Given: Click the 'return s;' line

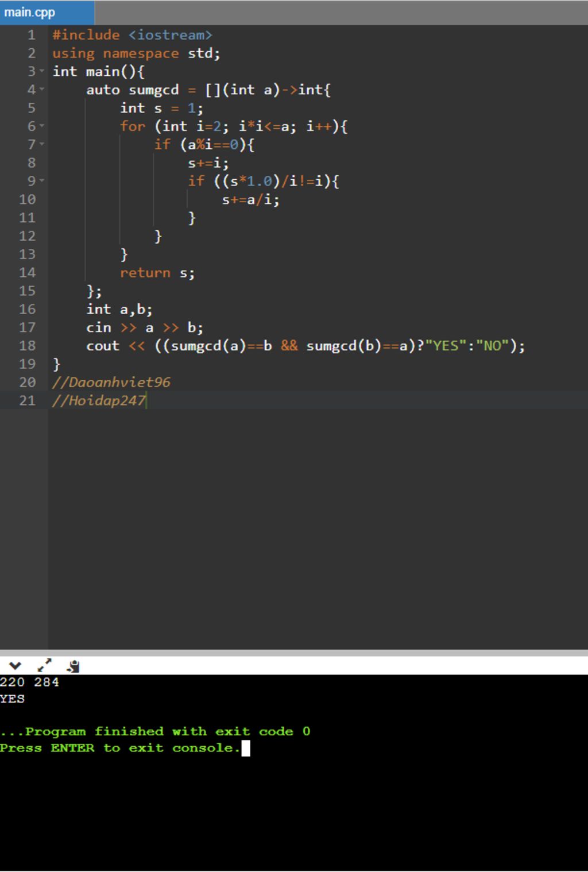Looking at the screenshot, I should click(157, 273).
